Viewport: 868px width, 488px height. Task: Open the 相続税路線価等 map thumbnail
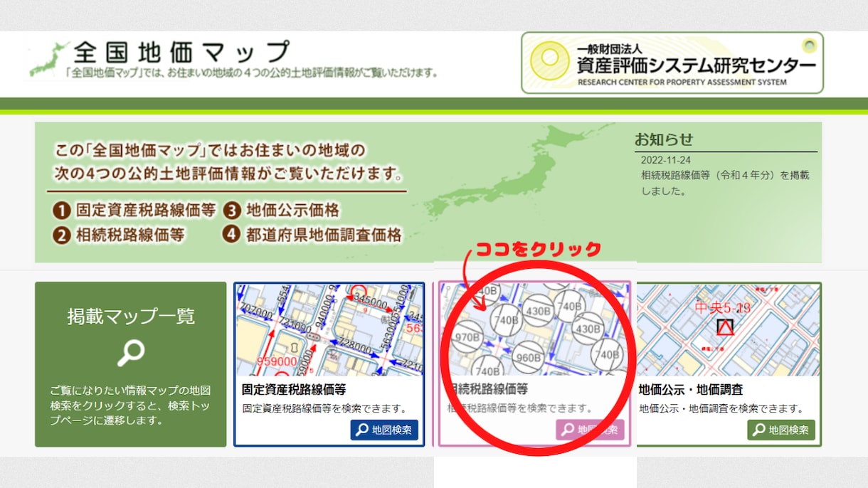535,330
